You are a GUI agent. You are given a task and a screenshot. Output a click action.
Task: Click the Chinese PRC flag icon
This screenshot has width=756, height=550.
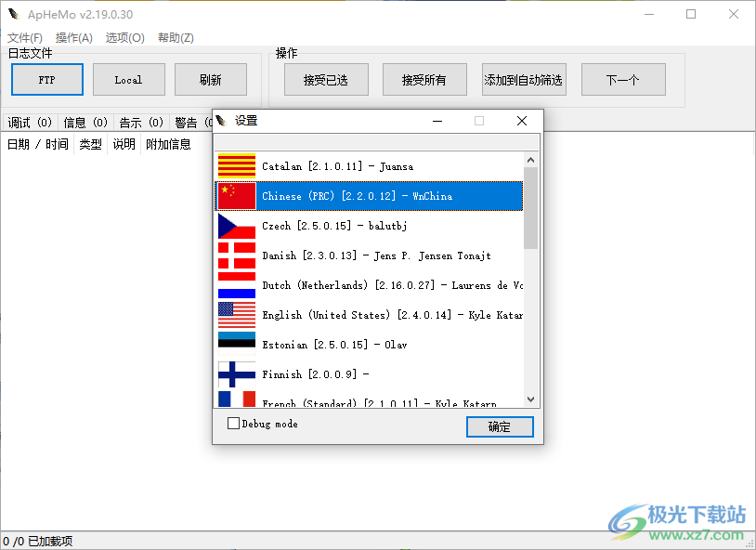[237, 196]
